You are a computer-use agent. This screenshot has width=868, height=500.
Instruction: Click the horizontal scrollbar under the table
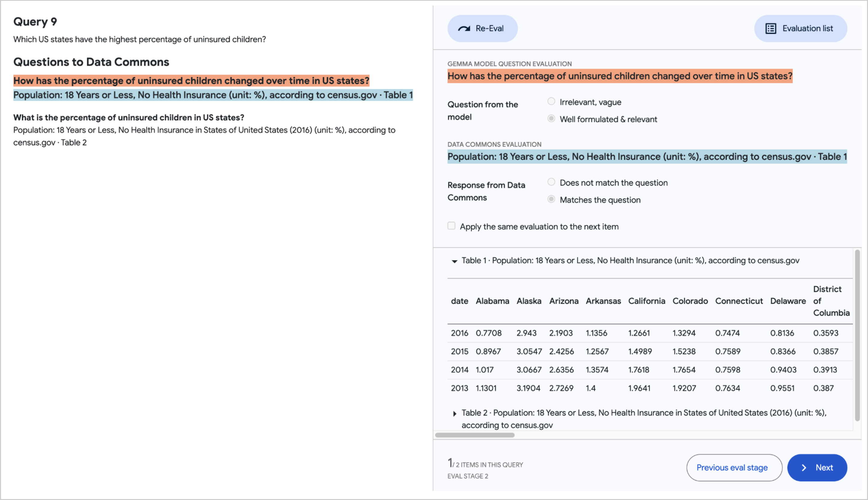point(474,435)
